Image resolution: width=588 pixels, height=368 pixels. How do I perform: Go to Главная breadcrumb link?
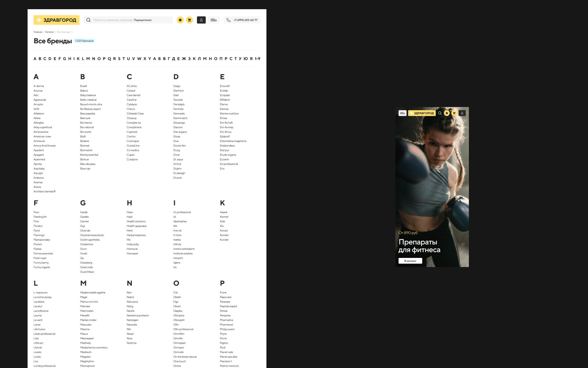(38, 32)
